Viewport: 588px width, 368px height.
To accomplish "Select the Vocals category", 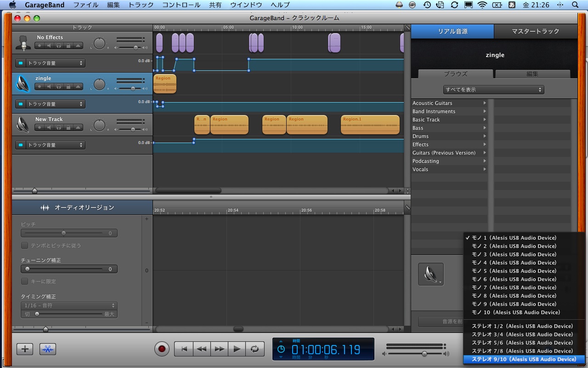I will point(449,169).
